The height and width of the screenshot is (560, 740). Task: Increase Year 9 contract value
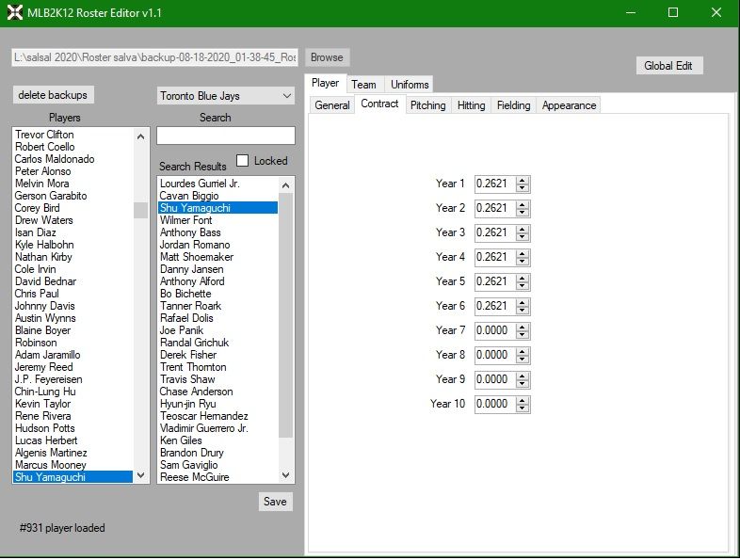click(x=522, y=376)
